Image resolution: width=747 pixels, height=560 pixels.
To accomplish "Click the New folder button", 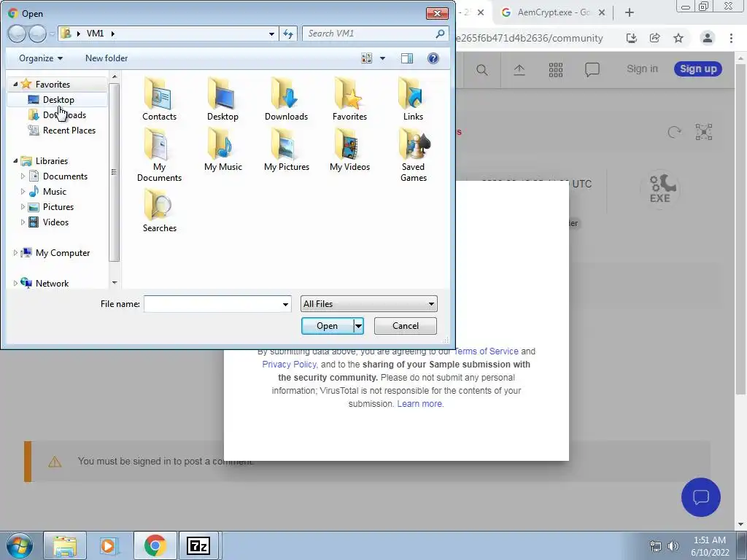I will 107,58.
